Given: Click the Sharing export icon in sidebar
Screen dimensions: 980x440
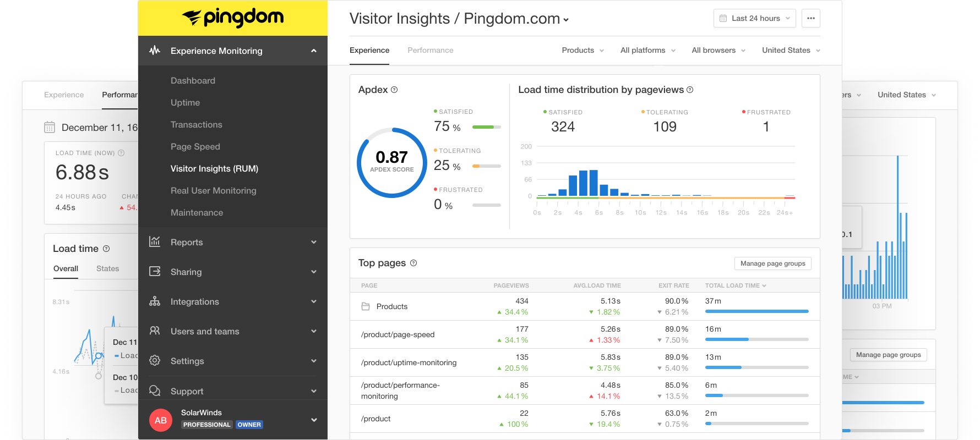Looking at the screenshot, I should tap(155, 271).
